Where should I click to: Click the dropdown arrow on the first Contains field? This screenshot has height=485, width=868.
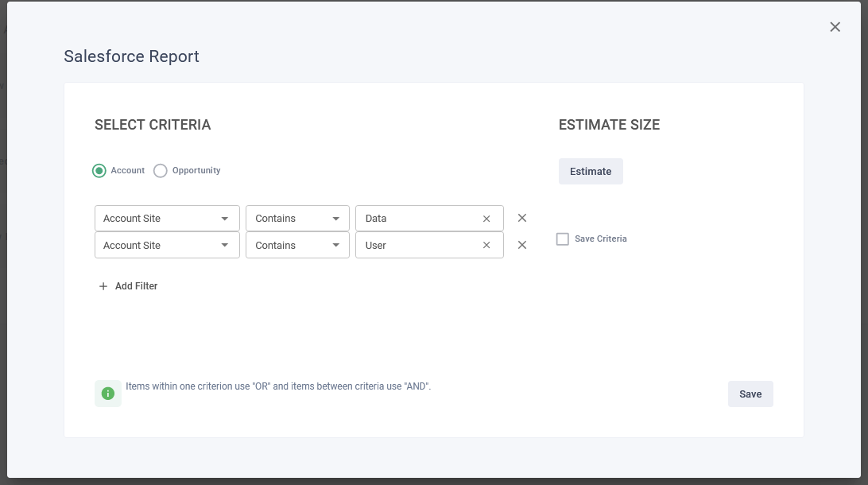[336, 218]
